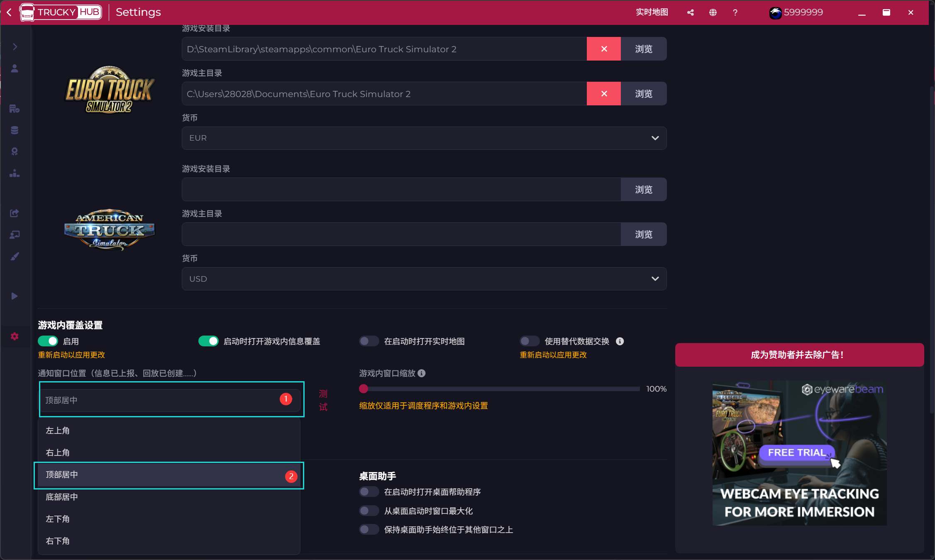This screenshot has height=560, width=935.
Task: Click the in-game window scale slider track
Action: click(x=500, y=389)
